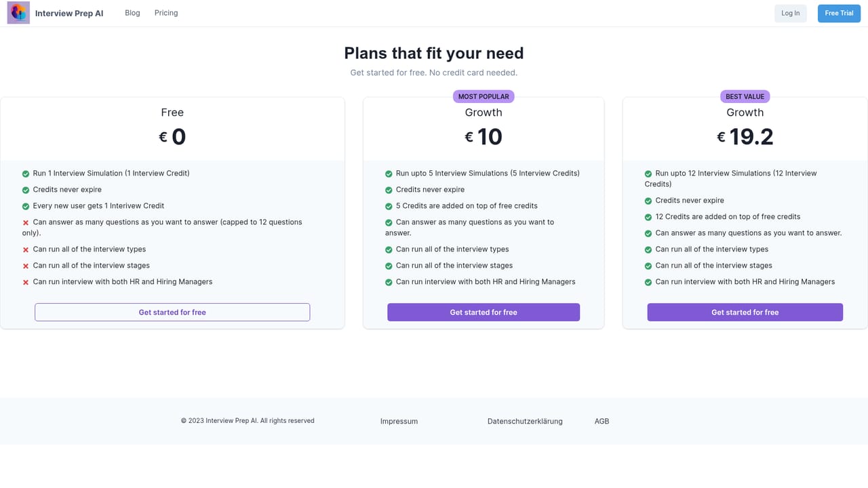
Task: Click the red X beside "capped to 12 questions"
Action: [x=26, y=223]
